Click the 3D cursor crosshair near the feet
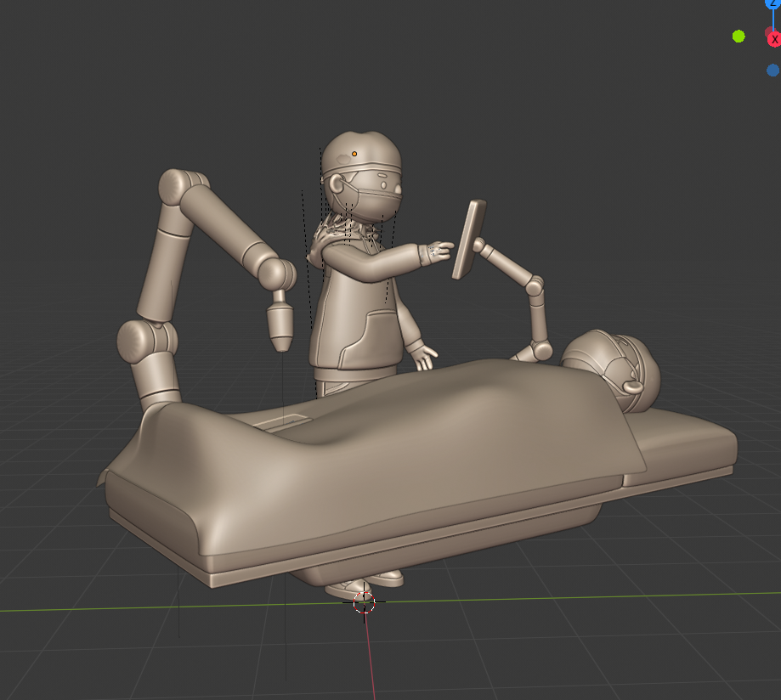The image size is (781, 700). coord(364,603)
